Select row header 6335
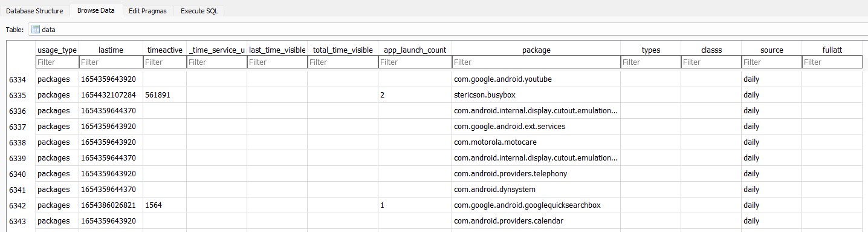868x232 pixels. [21, 95]
